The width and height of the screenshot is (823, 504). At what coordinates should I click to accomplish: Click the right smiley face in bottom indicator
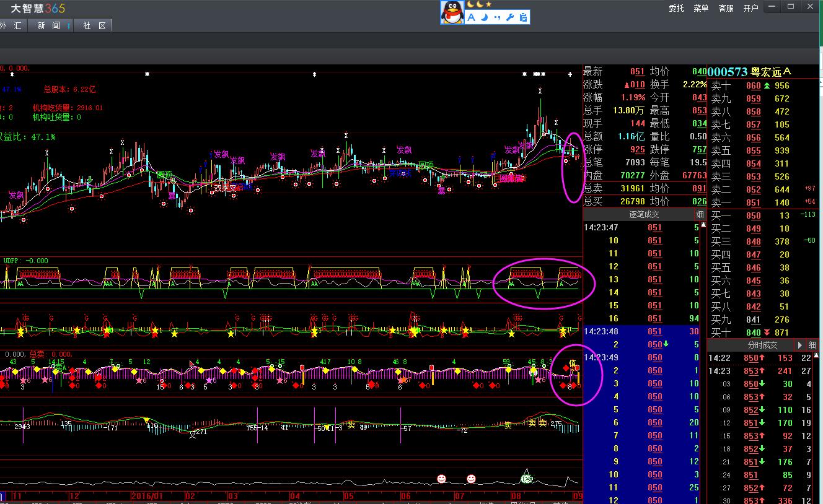pos(471,479)
